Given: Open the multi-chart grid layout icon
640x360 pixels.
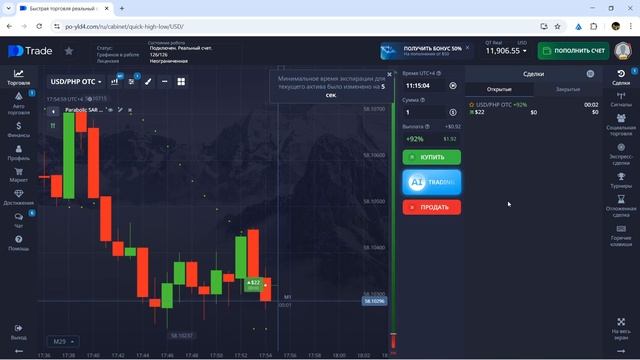Looking at the screenshot, I should pos(181,82).
